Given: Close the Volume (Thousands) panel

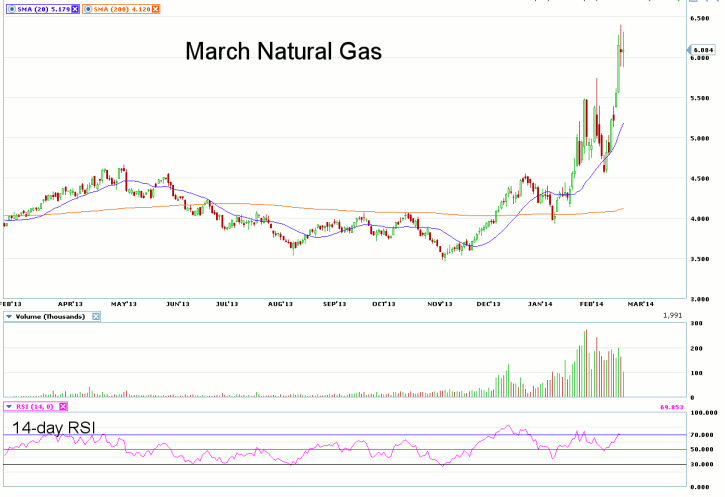Looking at the screenshot, I should click(x=96, y=316).
